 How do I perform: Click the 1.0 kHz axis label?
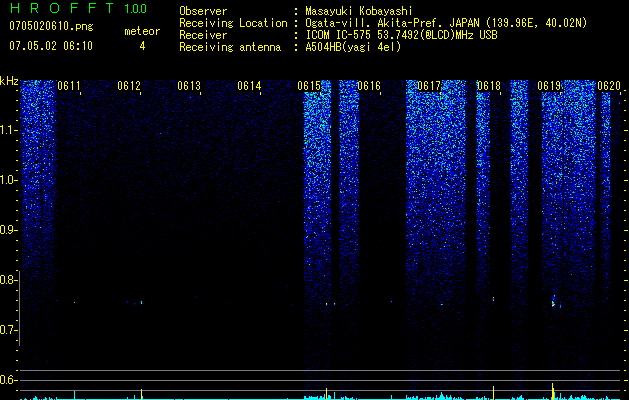coord(9,180)
